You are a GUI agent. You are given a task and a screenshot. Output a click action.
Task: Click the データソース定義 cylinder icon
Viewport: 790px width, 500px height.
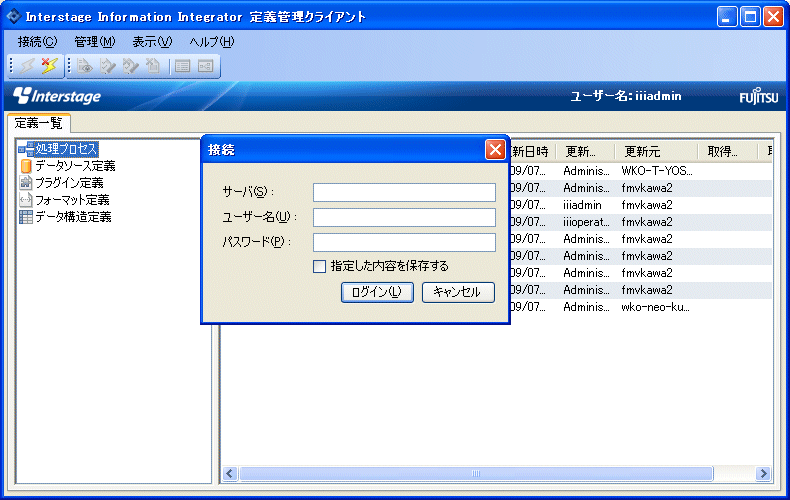click(x=26, y=166)
